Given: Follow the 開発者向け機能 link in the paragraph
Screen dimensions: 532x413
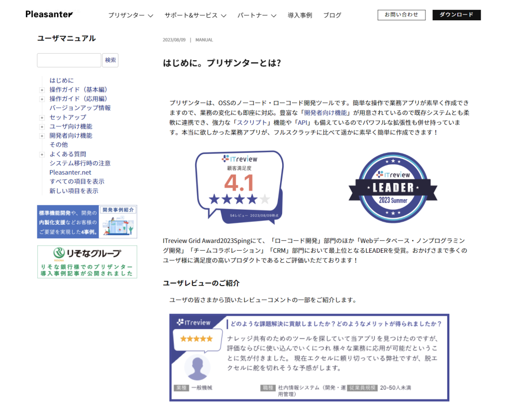Looking at the screenshot, I should pos(325,113).
